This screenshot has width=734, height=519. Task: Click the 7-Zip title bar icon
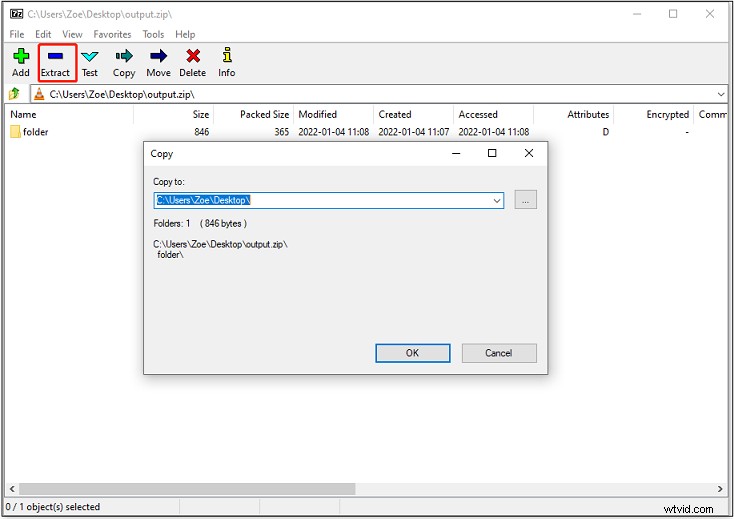[x=16, y=14]
